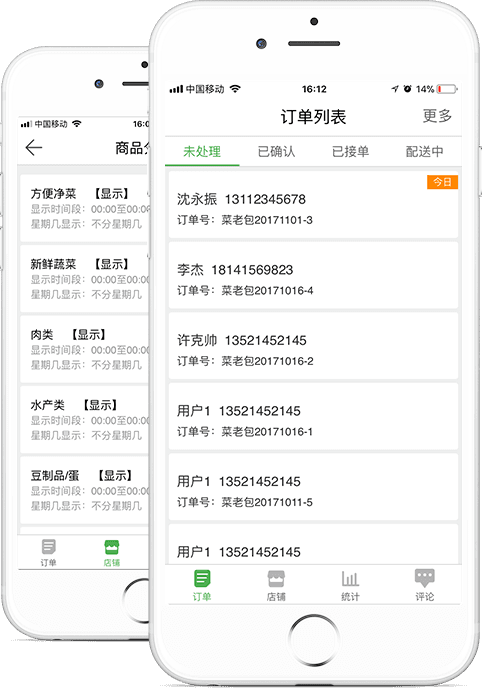Open order 菜老包20171016-2 from 许克帅
The width and height of the screenshot is (482, 688).
tap(313, 346)
